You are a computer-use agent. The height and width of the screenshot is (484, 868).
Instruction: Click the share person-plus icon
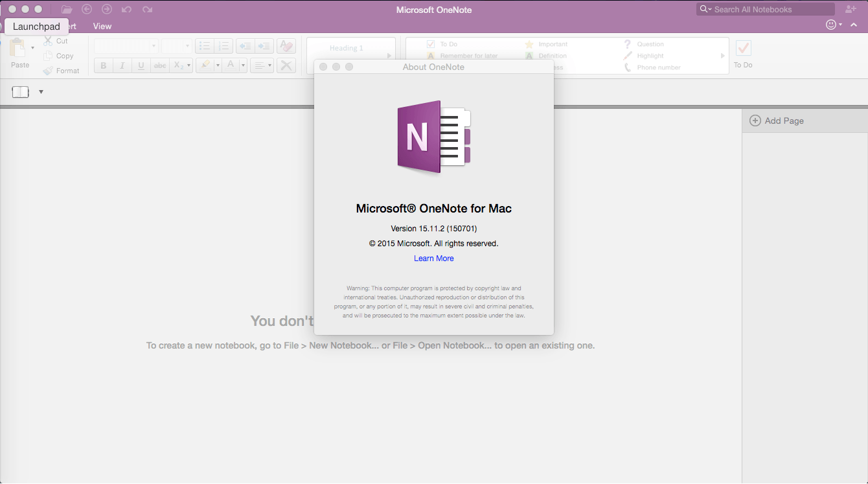(851, 9)
